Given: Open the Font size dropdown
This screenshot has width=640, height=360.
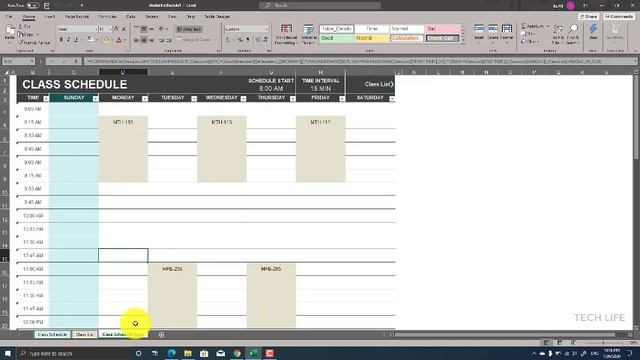Looking at the screenshot, I should coord(111,29).
